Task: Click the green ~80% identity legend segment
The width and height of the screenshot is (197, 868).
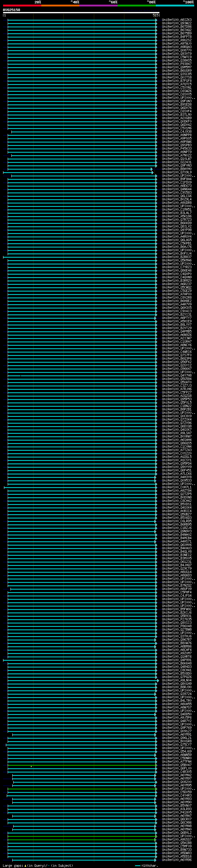Action: click(137, 6)
